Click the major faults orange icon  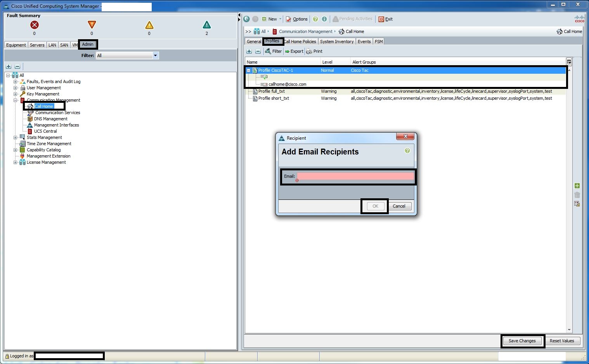tap(92, 25)
